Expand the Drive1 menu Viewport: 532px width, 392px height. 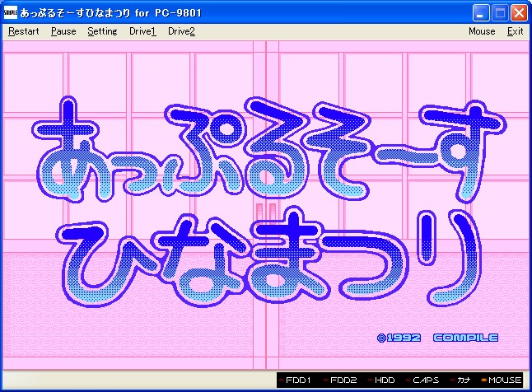click(142, 31)
